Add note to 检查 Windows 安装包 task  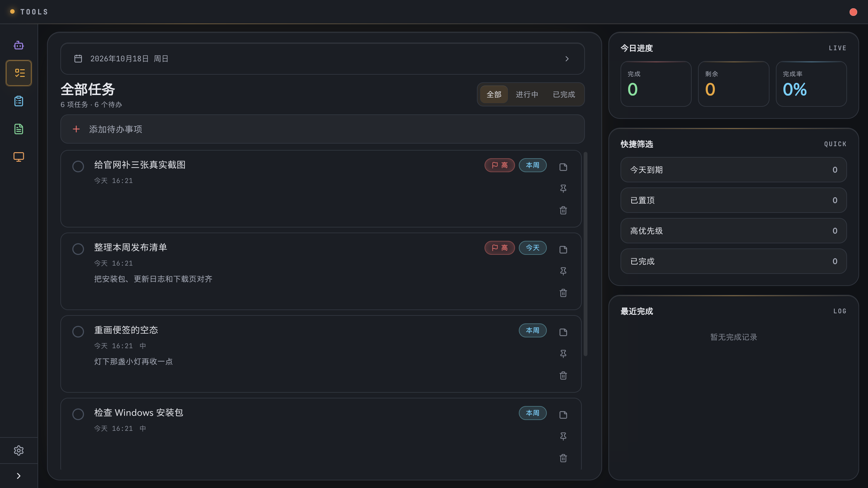tap(563, 415)
